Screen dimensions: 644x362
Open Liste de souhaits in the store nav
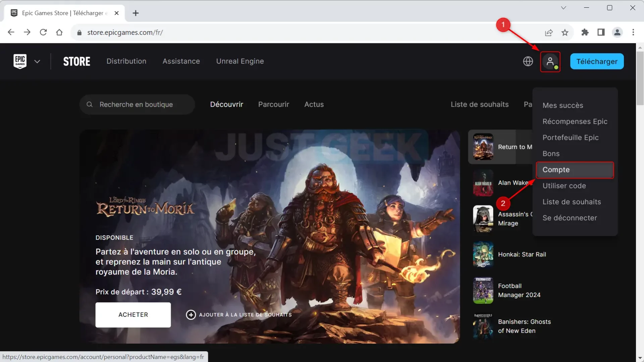pyautogui.click(x=480, y=105)
